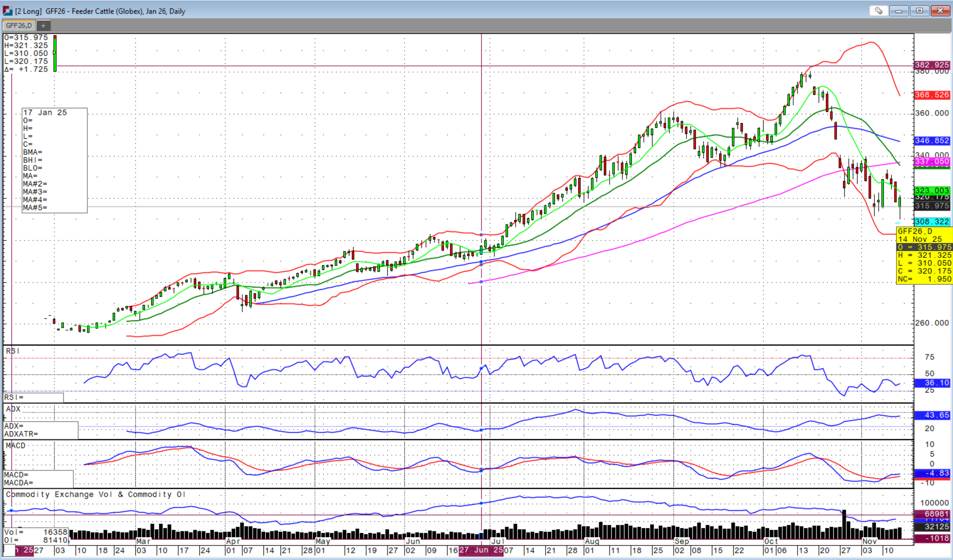Click the blue 346.852 moving average price label
Viewport: 953px width, 560px height.
931,141
